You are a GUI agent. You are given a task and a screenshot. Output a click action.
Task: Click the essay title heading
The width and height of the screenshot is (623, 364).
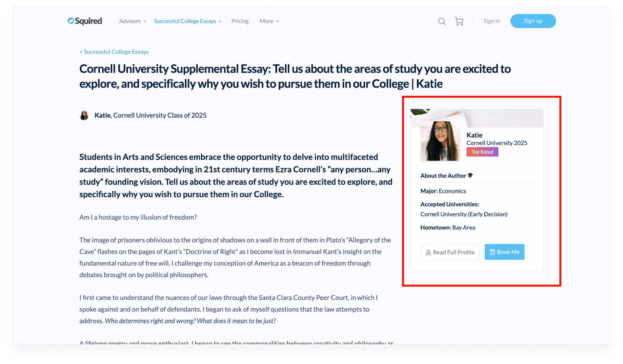click(295, 76)
